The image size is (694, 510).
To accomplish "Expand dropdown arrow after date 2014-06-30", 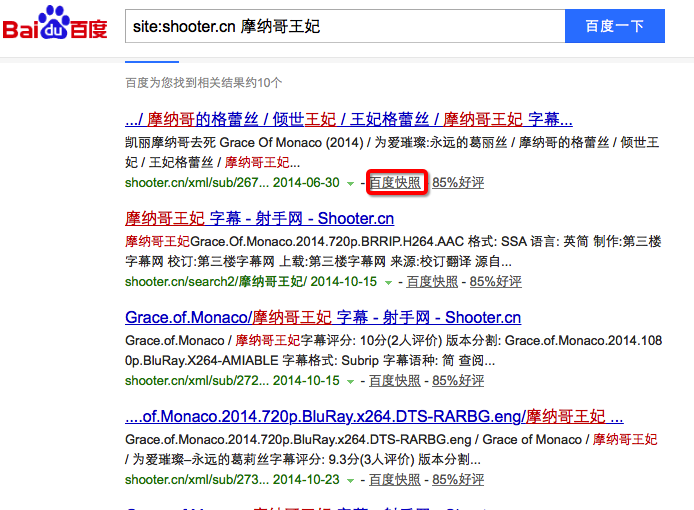I will tap(351, 183).
